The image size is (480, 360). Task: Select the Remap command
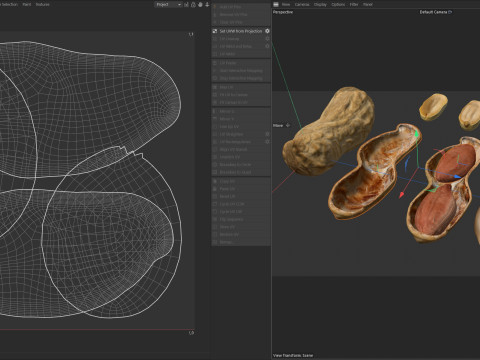[241, 242]
